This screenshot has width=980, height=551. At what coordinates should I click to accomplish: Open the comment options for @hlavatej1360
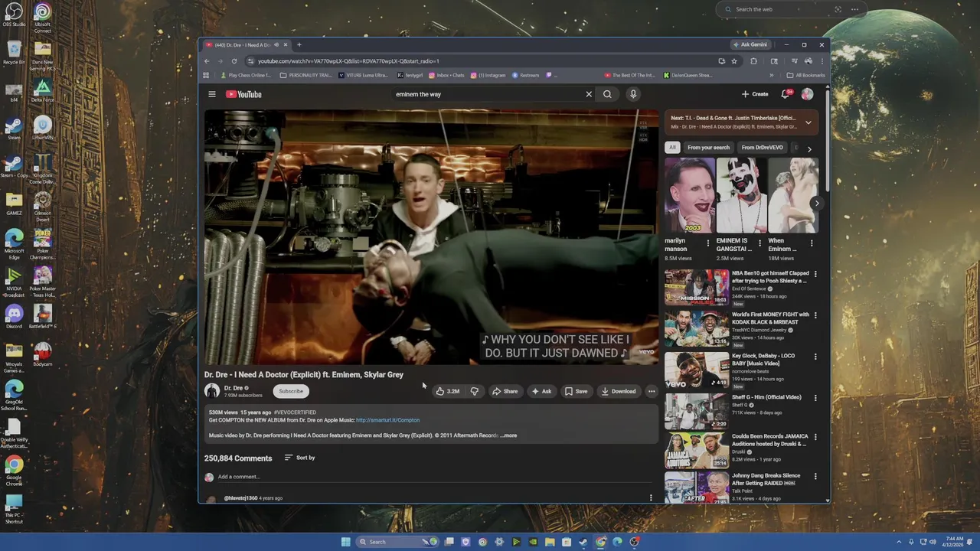[651, 497]
